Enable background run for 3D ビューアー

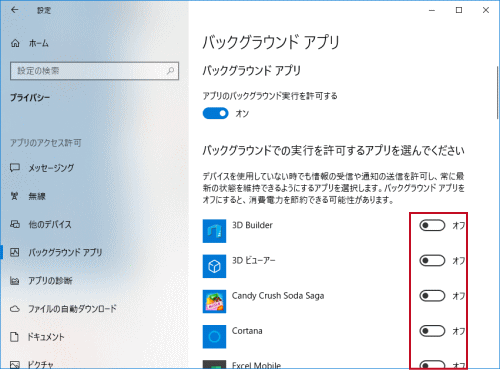[x=432, y=260]
